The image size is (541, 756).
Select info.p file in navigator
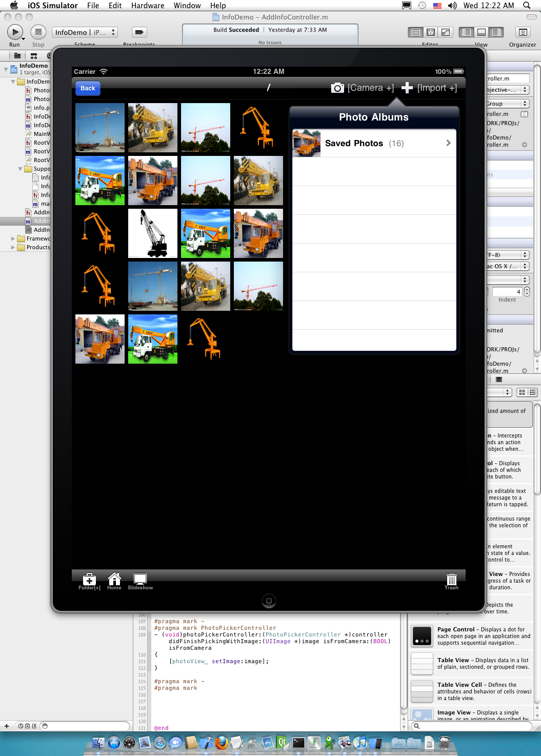point(38,108)
